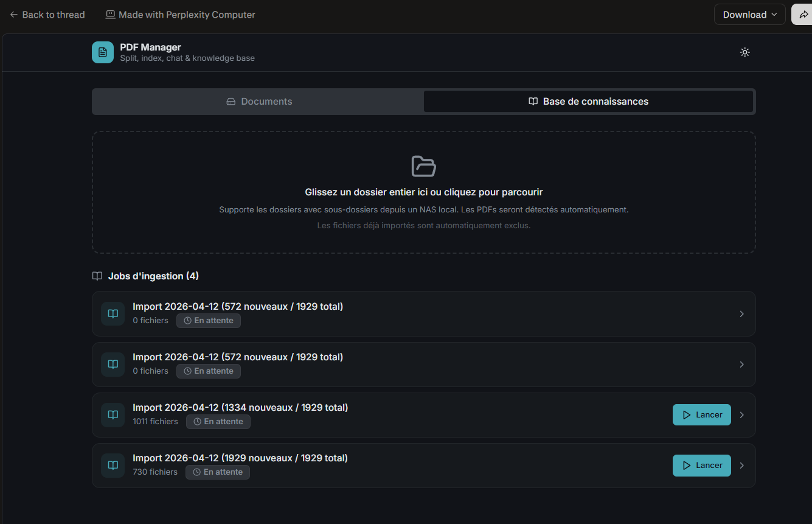Click the book icon of second import job

pyautogui.click(x=113, y=365)
